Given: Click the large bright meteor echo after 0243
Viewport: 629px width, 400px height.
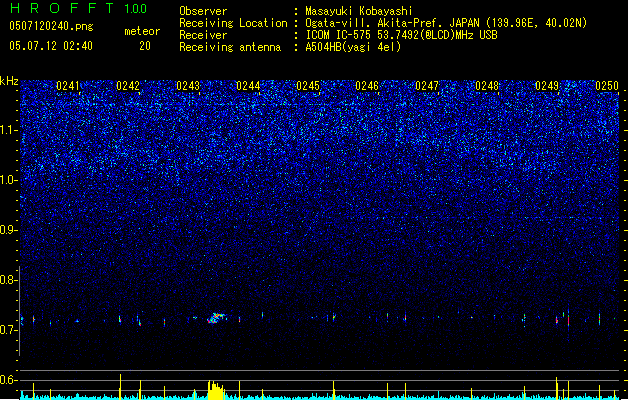Looking at the screenshot, I should pyautogui.click(x=217, y=318).
